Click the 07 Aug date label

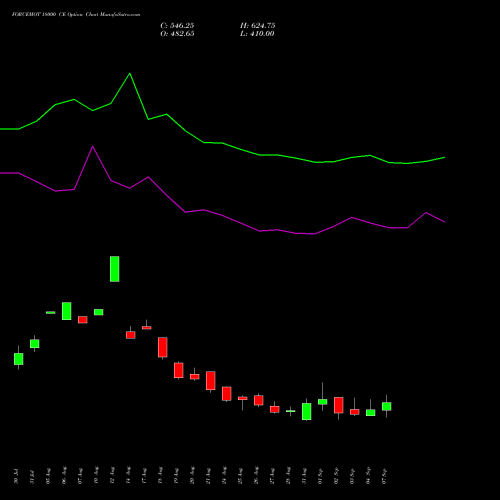80,476
